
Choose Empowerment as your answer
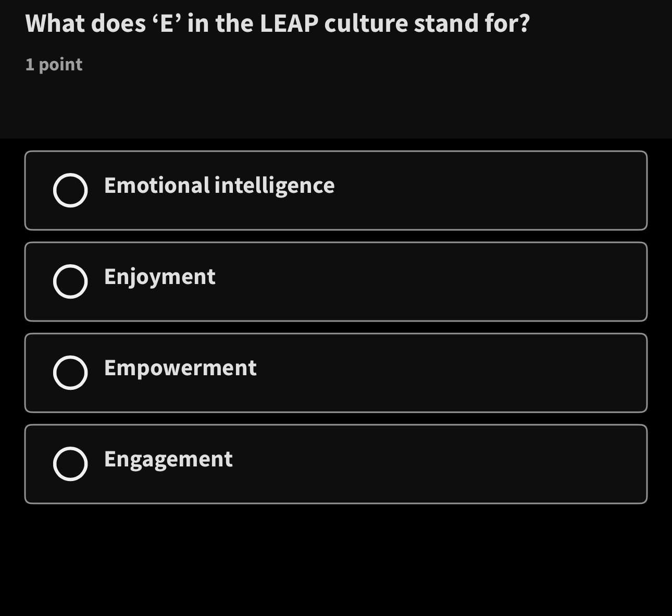tap(336, 372)
